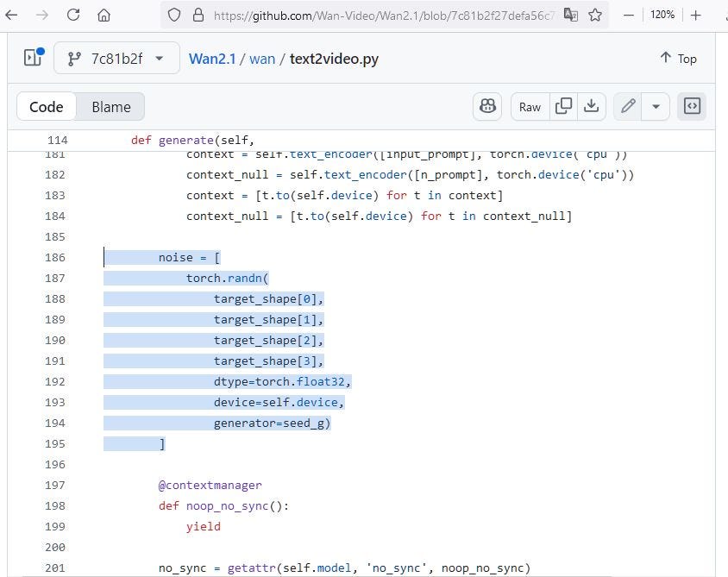Reload the page
Viewport: 728px width, 577px height.
click(73, 16)
